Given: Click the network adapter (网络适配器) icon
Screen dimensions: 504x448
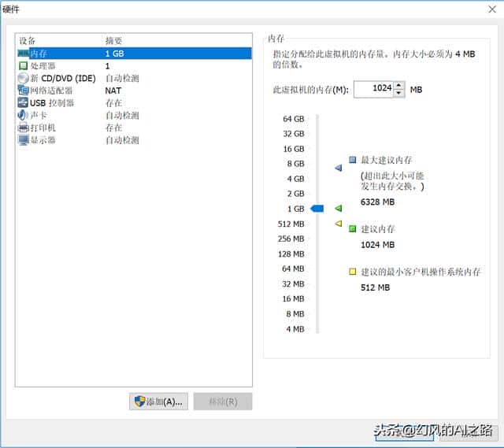Looking at the screenshot, I should [x=23, y=91].
